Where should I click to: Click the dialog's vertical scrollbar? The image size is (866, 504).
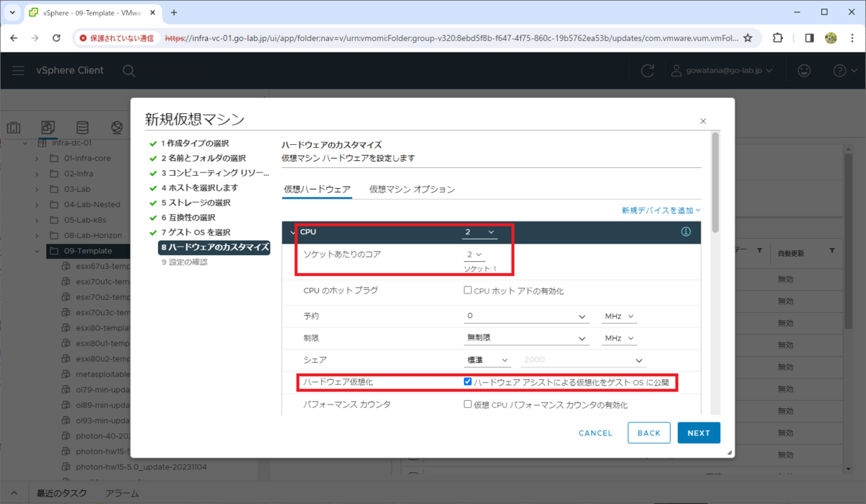tap(715, 182)
